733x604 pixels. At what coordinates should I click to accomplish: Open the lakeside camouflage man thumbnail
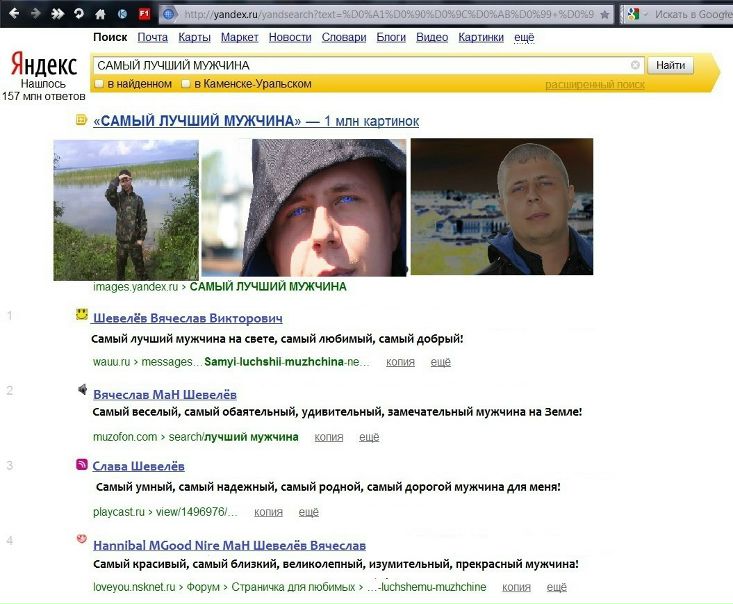point(125,209)
